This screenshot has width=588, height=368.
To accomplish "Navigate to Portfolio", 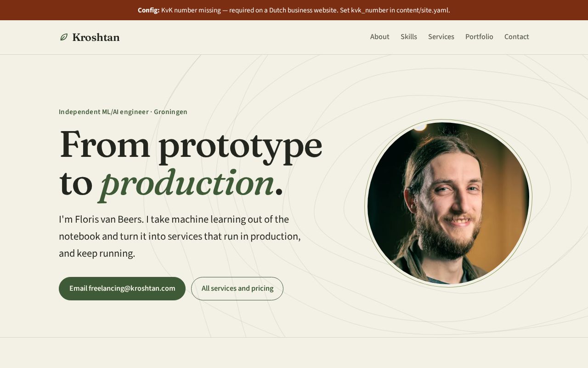I will point(479,37).
